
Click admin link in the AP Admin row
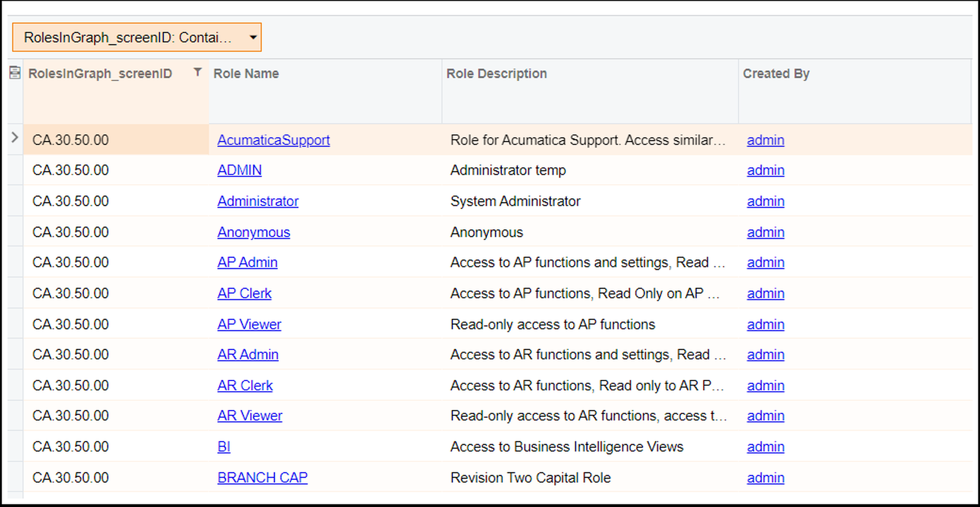click(x=765, y=262)
